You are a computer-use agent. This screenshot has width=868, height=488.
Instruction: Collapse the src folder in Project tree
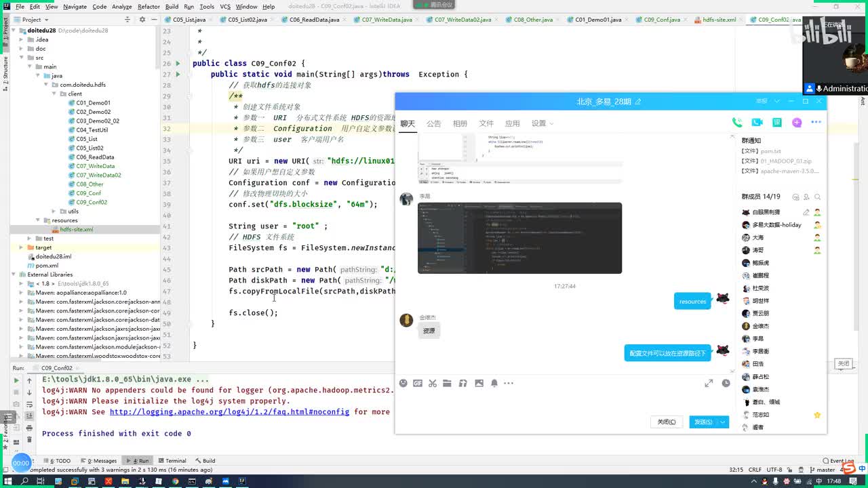click(22, 58)
